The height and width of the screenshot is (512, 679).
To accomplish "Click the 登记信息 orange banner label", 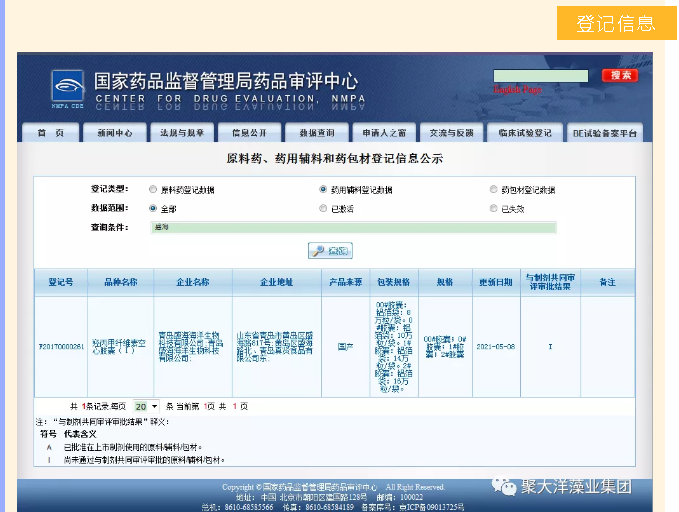I will point(615,23).
